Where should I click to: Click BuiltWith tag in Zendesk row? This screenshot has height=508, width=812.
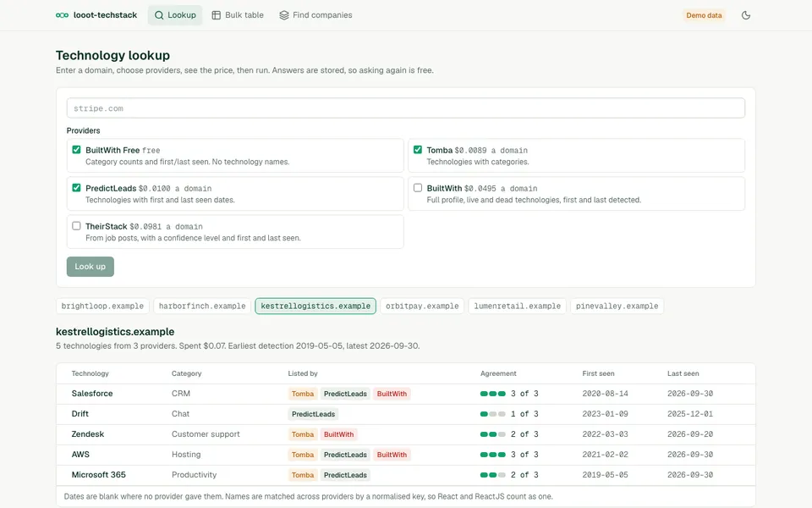(338, 433)
